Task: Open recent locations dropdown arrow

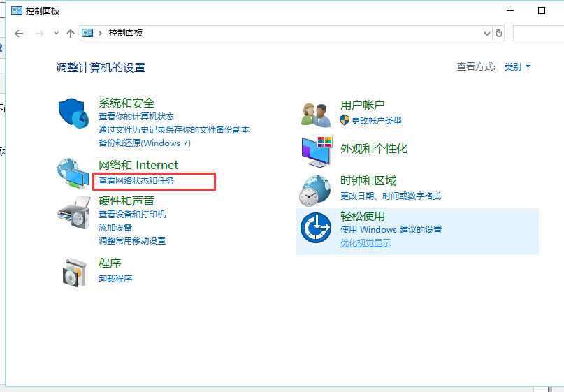Action: (56, 33)
